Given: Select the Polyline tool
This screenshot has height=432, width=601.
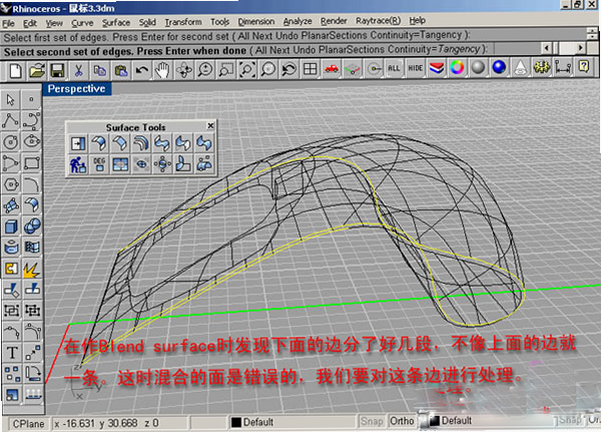Looking at the screenshot, I should 11,120.
